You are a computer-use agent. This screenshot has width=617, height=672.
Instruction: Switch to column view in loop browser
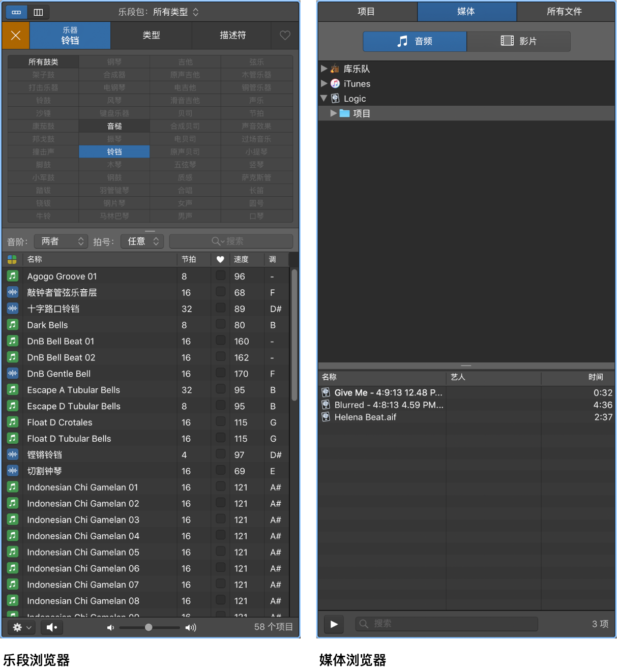pyautogui.click(x=38, y=12)
